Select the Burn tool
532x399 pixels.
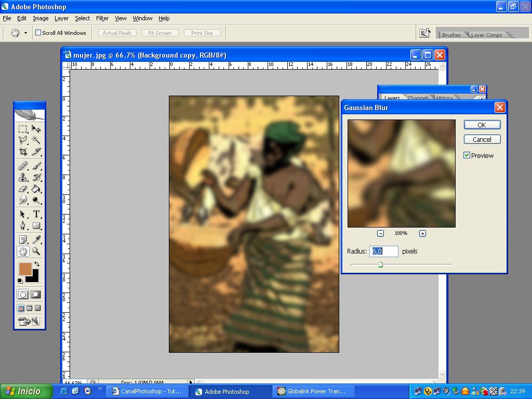tap(36, 200)
